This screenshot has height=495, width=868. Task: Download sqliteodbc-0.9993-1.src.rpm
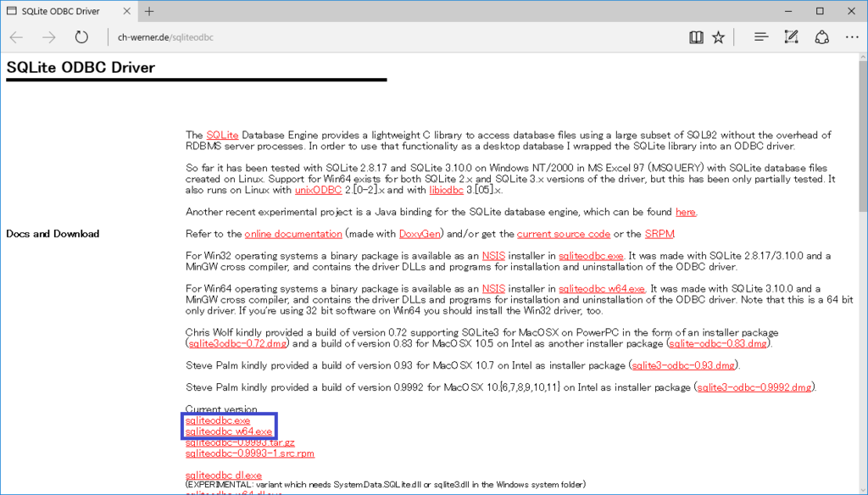click(250, 453)
